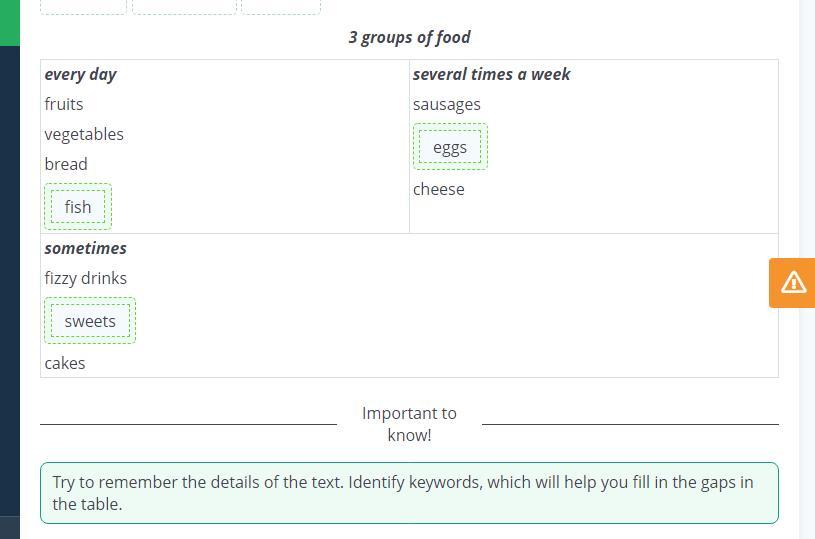Screen dimensions: 815x539
Task: Click "fizzy drinks" in the sometimes group
Action: 86,278
